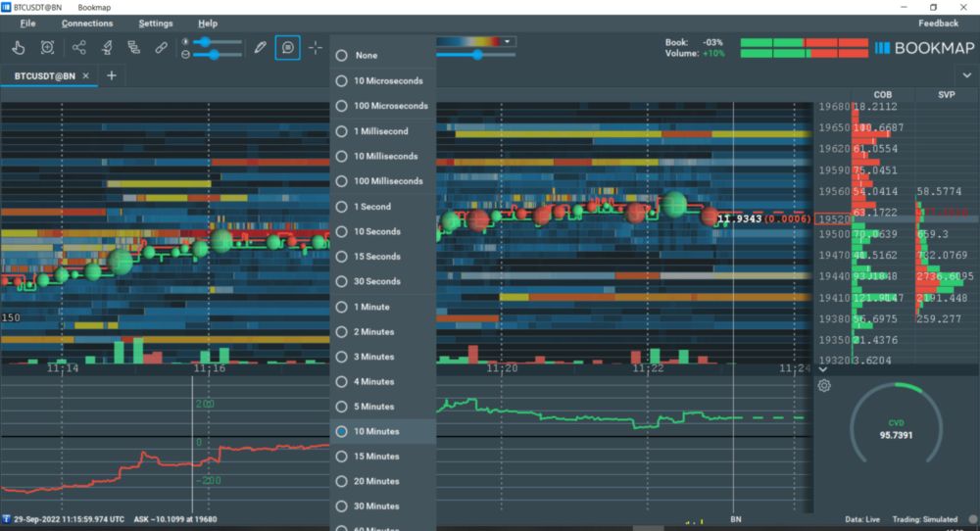The image size is (980, 531).
Task: Adjust the heatmap color range slider
Action: [x=477, y=55]
